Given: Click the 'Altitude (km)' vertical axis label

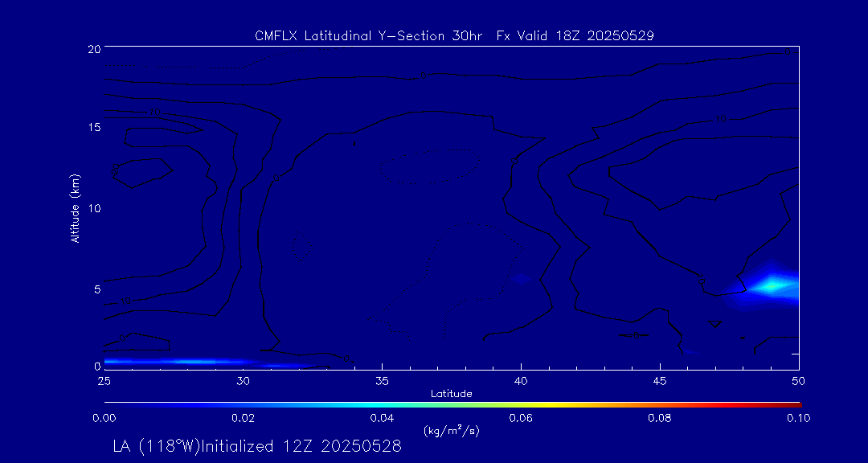Looking at the screenshot, I should coord(75,207).
